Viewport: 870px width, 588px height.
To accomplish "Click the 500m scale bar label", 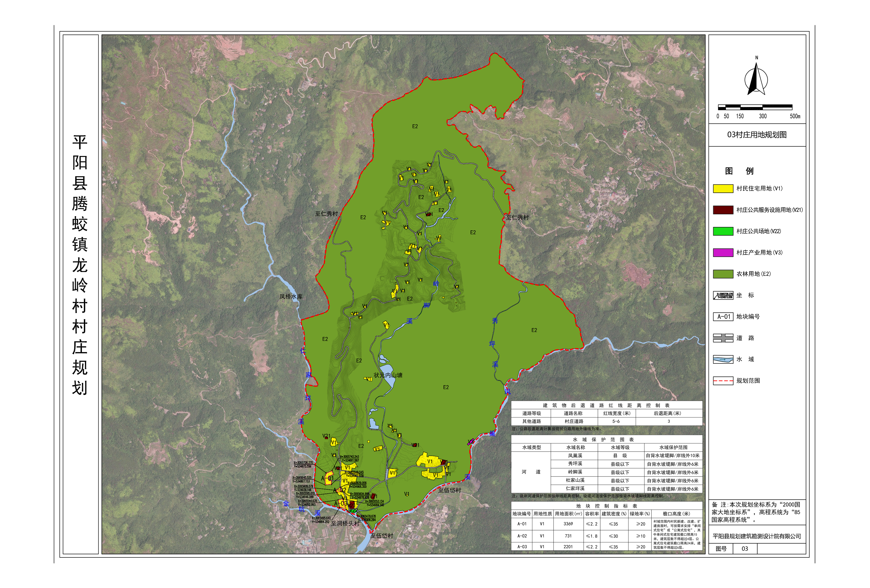I will 795,116.
